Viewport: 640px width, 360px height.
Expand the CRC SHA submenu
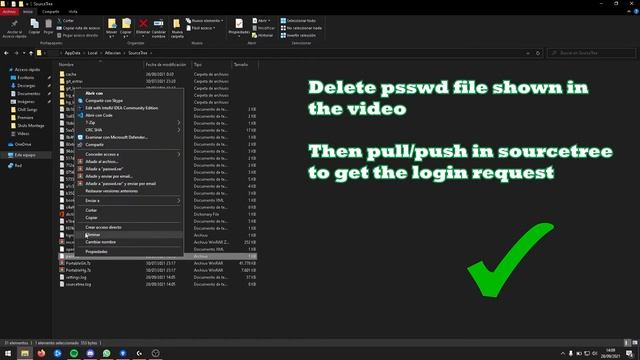point(129,130)
